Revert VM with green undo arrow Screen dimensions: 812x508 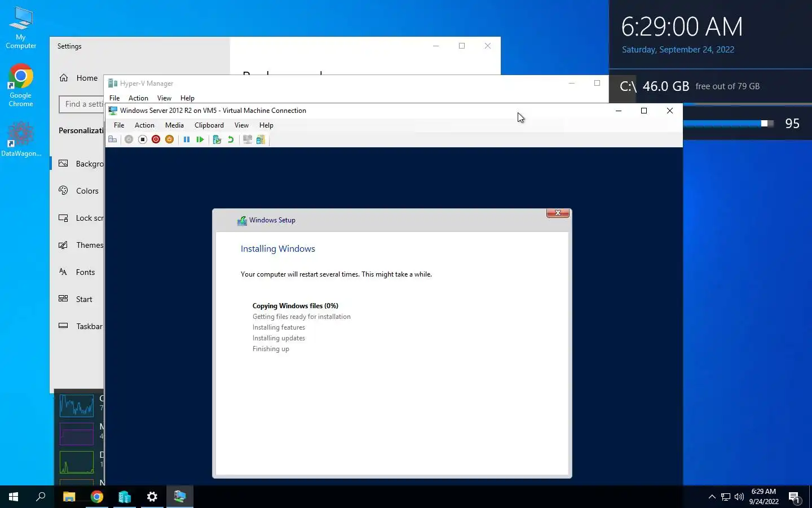point(231,139)
